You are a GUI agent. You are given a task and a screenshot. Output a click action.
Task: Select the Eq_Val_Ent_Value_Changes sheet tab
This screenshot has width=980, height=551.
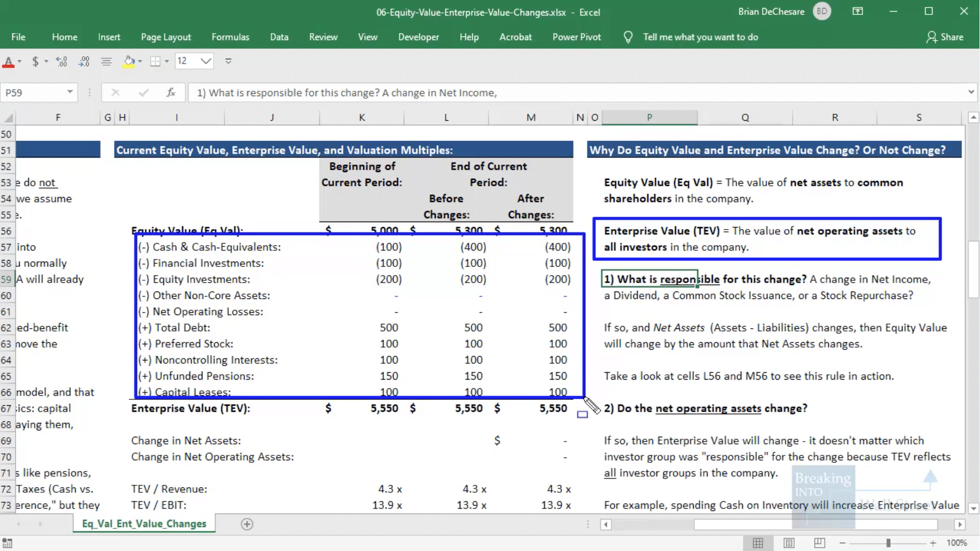(x=144, y=524)
